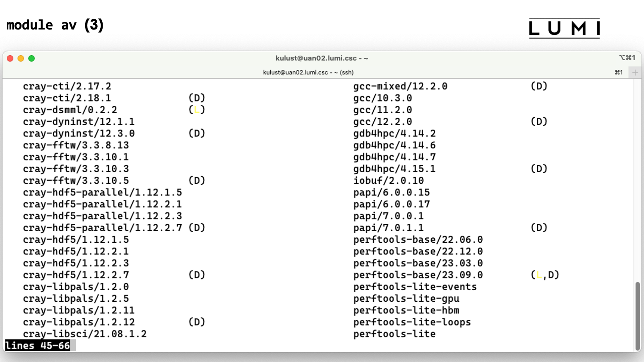Select text 'gcc/11.2.0'
This screenshot has width=644, height=362.
pyautogui.click(x=383, y=110)
